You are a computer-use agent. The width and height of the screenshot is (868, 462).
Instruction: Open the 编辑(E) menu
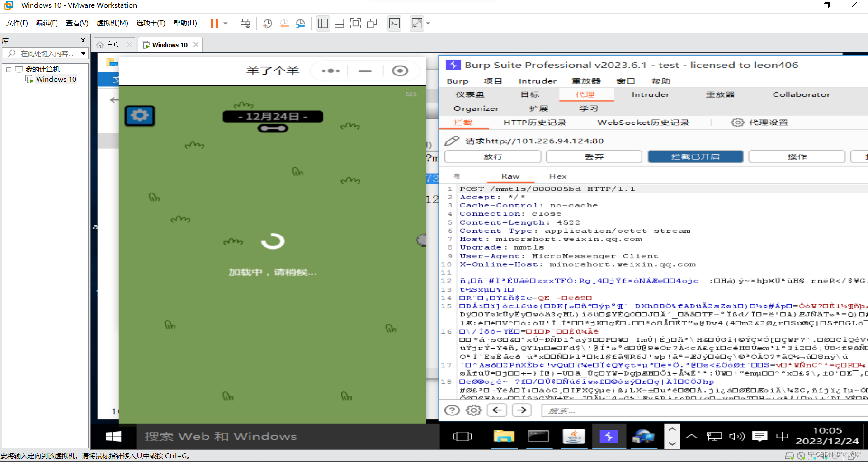(x=47, y=23)
